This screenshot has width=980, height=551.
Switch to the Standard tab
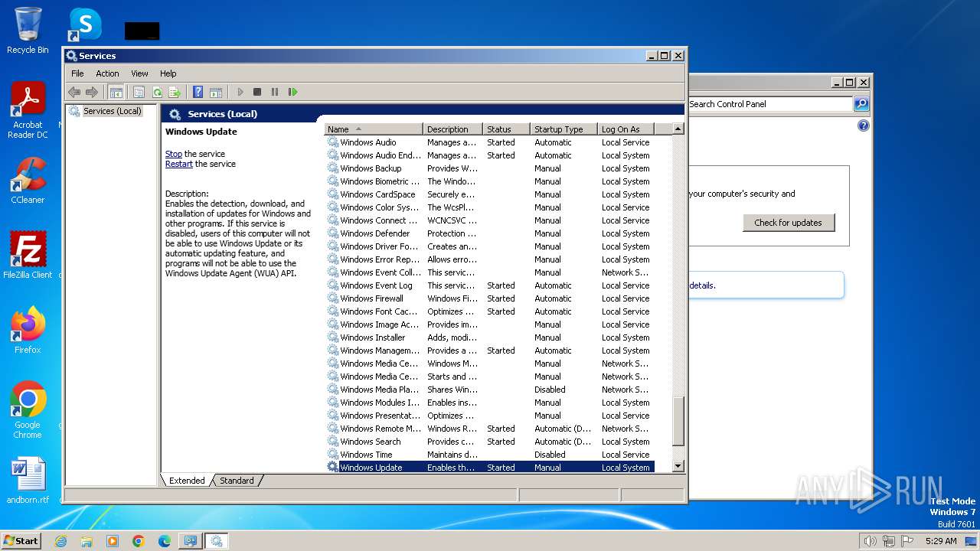click(x=237, y=481)
